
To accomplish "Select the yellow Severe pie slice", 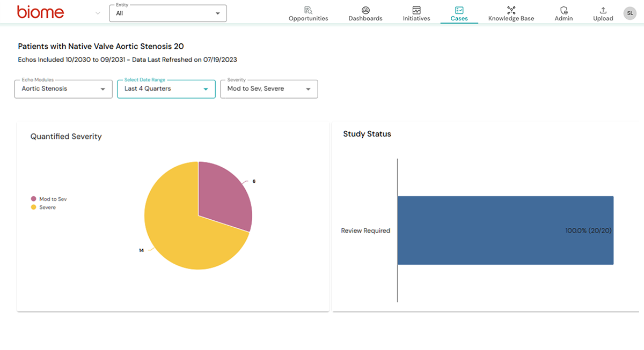I will click(x=177, y=236).
